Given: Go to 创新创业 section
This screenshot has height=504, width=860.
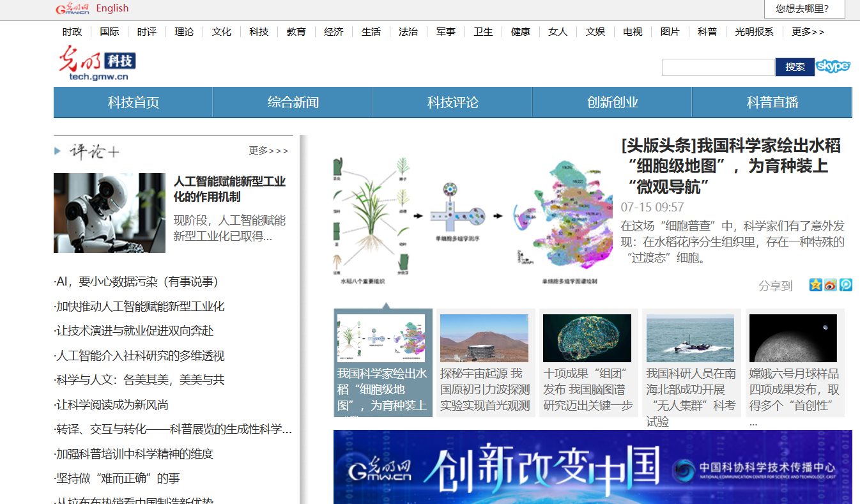Looking at the screenshot, I should 612,102.
